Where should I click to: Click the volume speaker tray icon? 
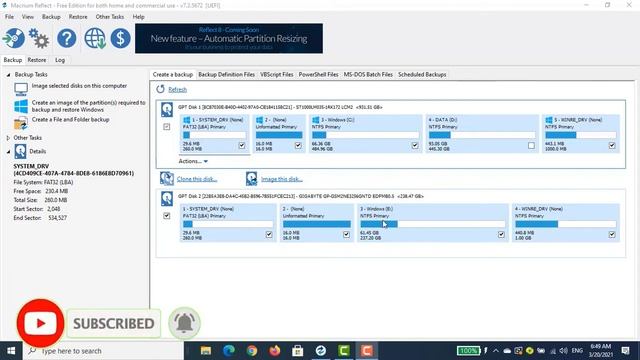[564, 351]
